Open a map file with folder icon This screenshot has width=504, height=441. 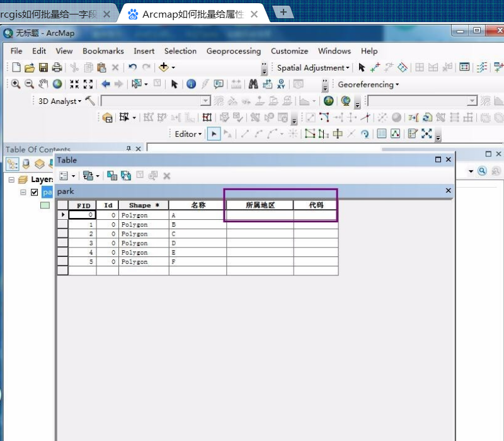30,67
